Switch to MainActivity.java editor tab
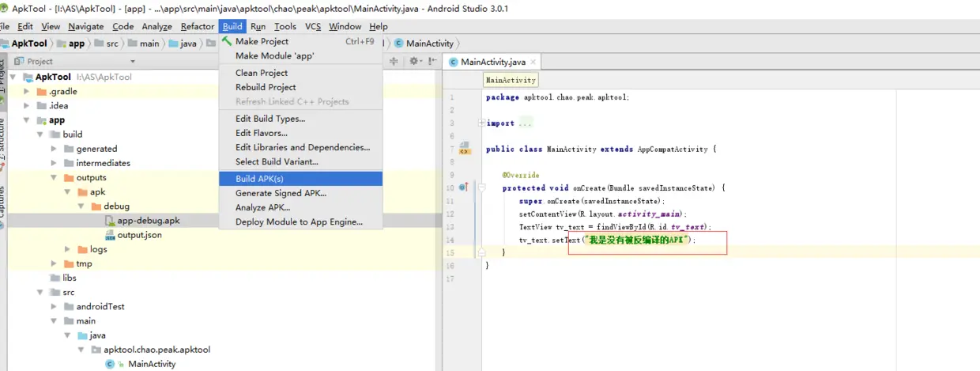The height and width of the screenshot is (371, 980). (492, 62)
